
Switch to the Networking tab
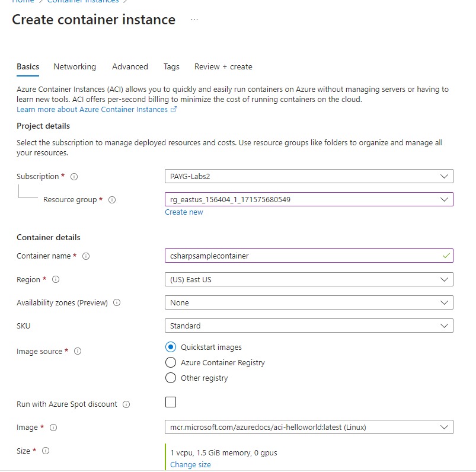click(x=74, y=66)
